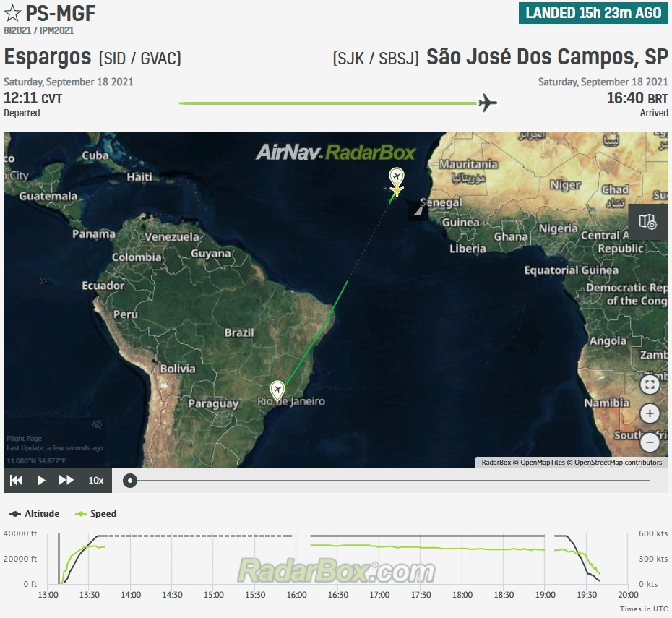
Task: Click the airplane icon on progress bar
Action: tap(488, 103)
